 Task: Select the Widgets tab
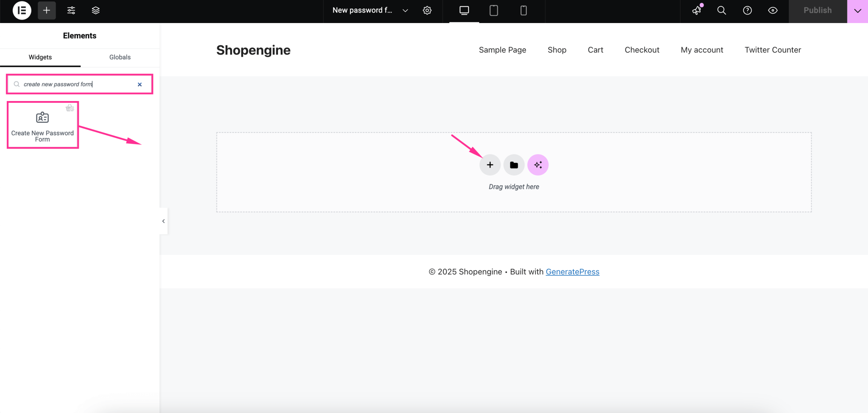tap(40, 57)
